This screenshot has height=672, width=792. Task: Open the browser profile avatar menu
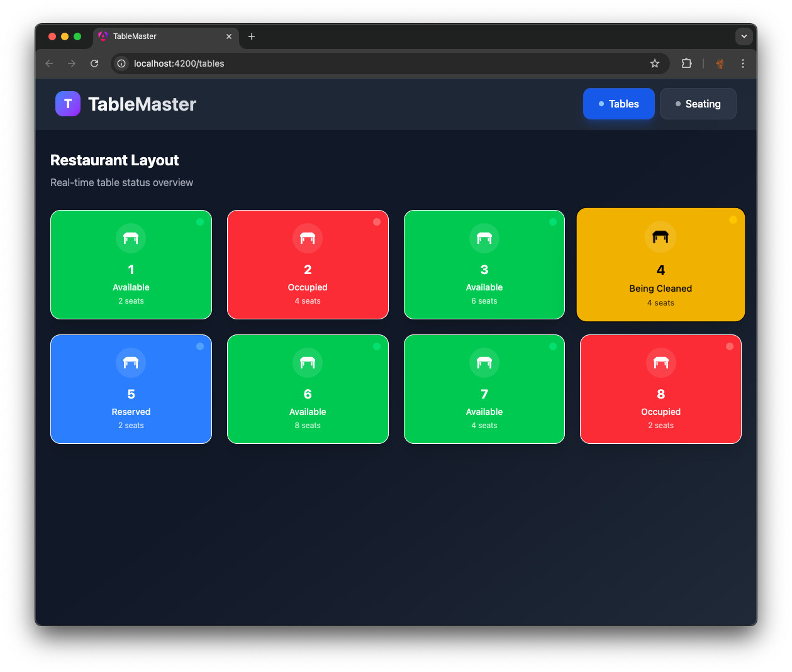(719, 63)
